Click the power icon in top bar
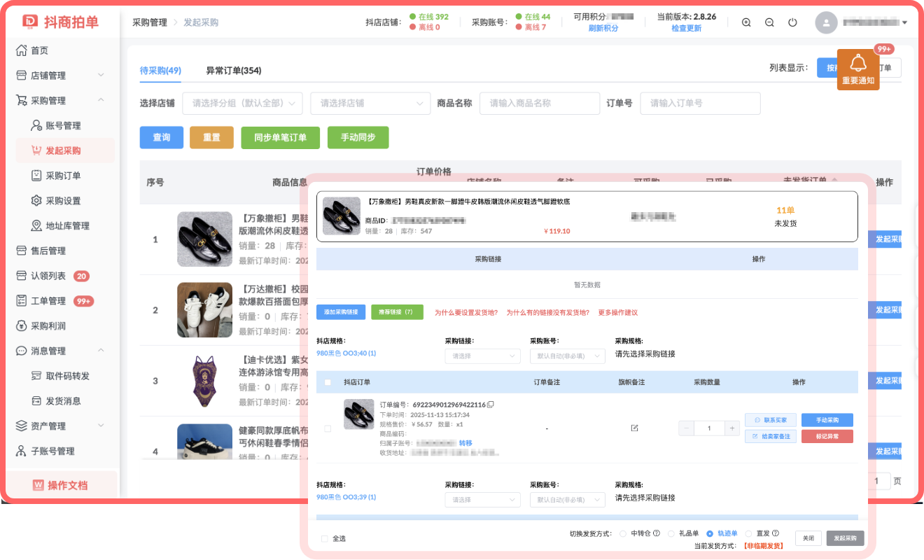The image size is (924, 560). click(x=792, y=22)
